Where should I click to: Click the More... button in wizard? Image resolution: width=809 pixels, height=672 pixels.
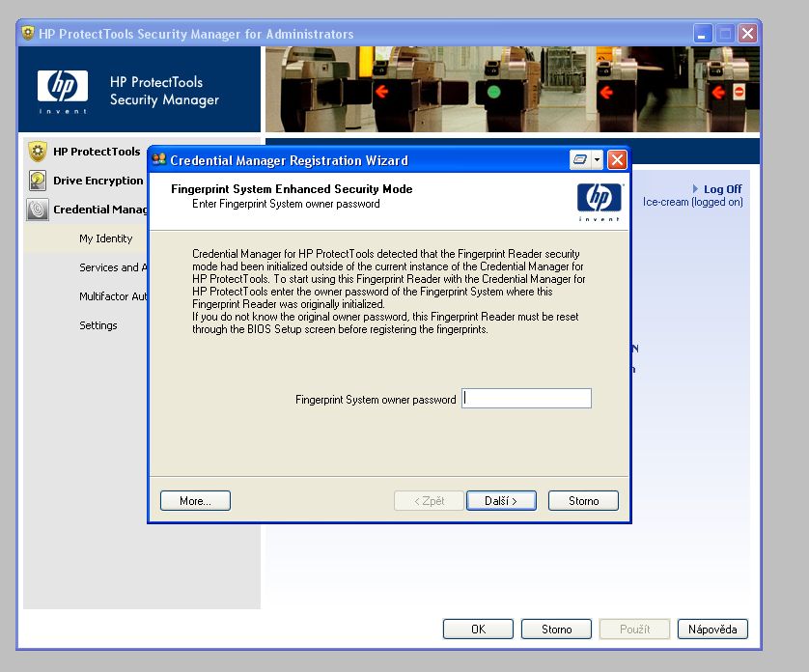coord(195,501)
